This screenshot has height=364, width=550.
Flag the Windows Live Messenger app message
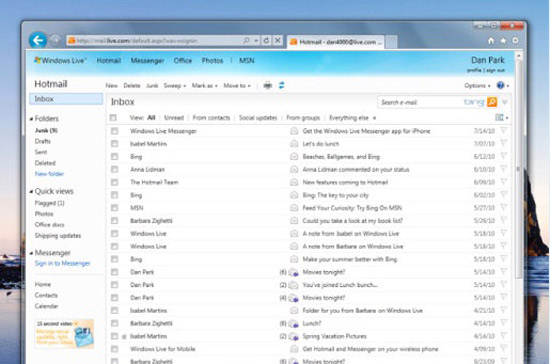[x=504, y=131]
